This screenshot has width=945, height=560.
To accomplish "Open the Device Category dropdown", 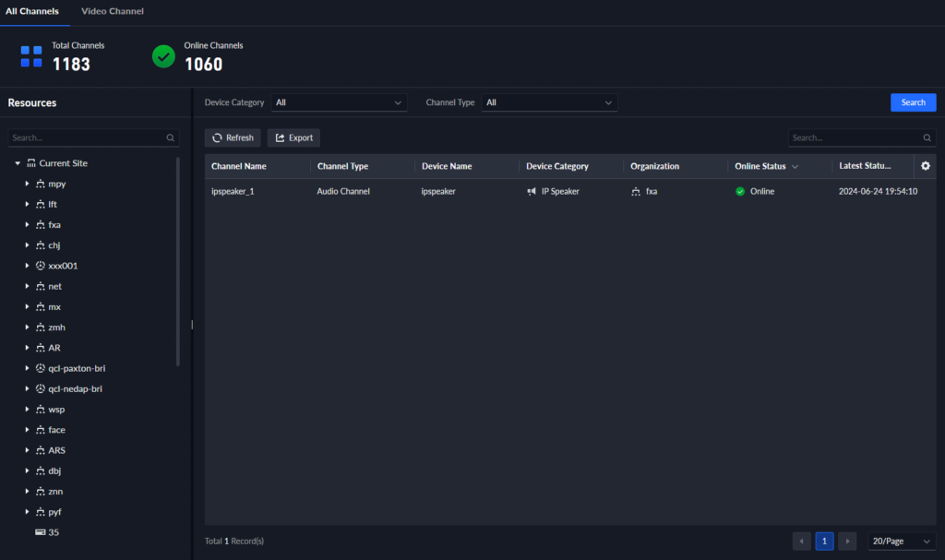I will (x=339, y=102).
